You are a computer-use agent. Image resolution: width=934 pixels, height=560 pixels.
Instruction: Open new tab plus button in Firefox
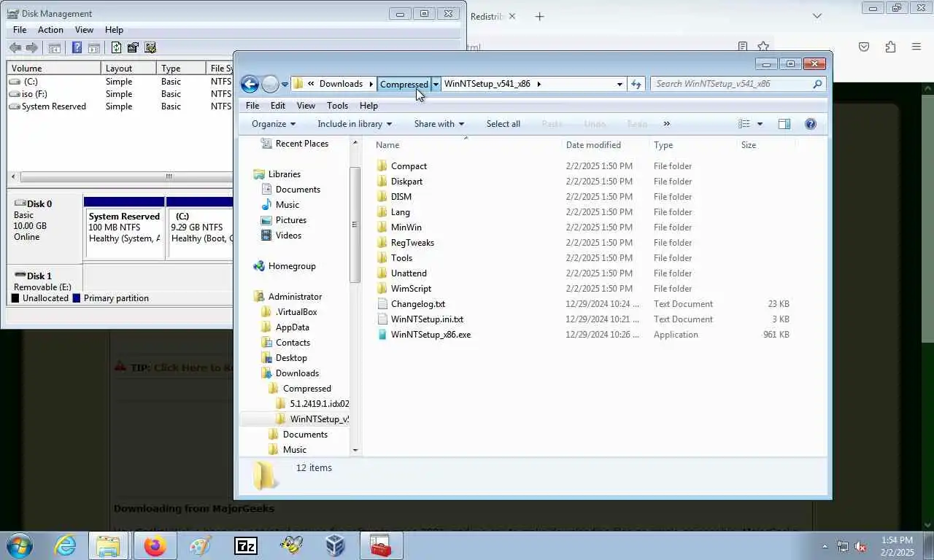click(539, 16)
